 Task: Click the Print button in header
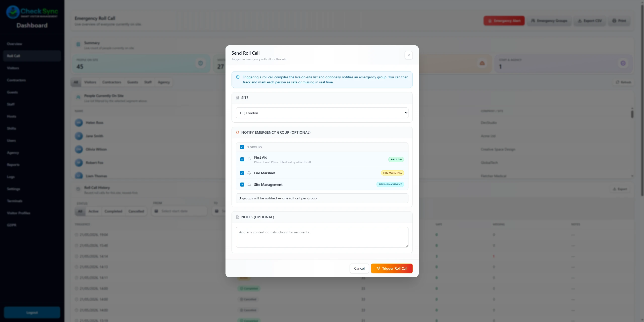619,21
